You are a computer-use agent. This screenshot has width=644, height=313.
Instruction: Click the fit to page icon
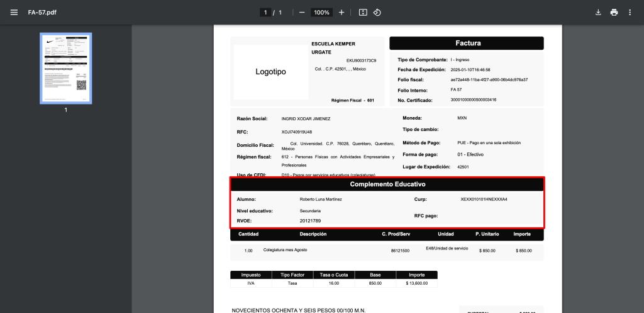tap(363, 12)
